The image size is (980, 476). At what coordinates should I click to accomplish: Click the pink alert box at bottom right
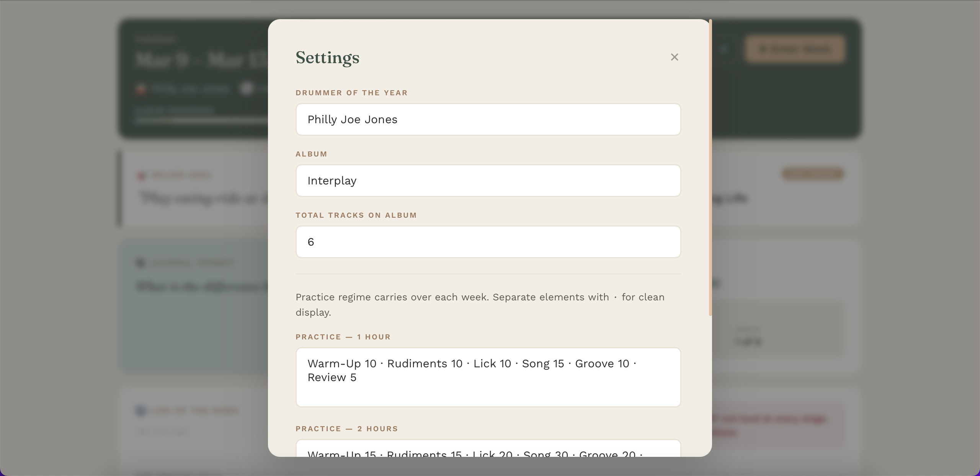pyautogui.click(x=777, y=425)
